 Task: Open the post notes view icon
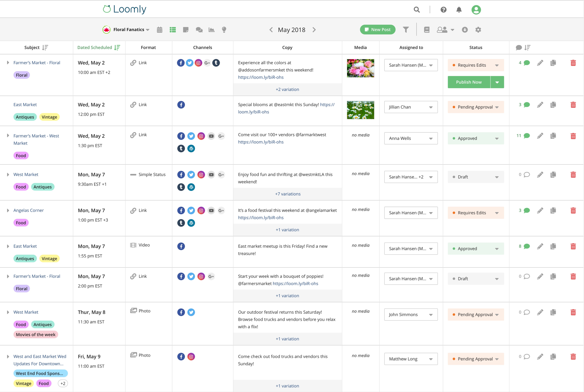coord(186,30)
